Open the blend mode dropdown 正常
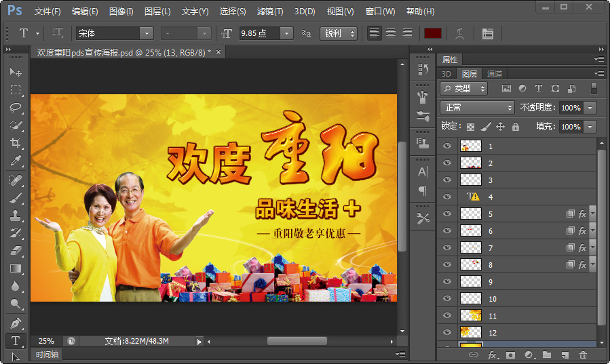The image size is (610, 364). pyautogui.click(x=478, y=108)
